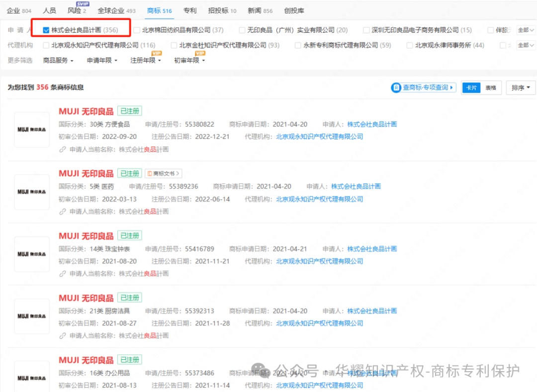537x392 pixels.
Task: Open the 创投库 tab
Action: click(x=294, y=10)
